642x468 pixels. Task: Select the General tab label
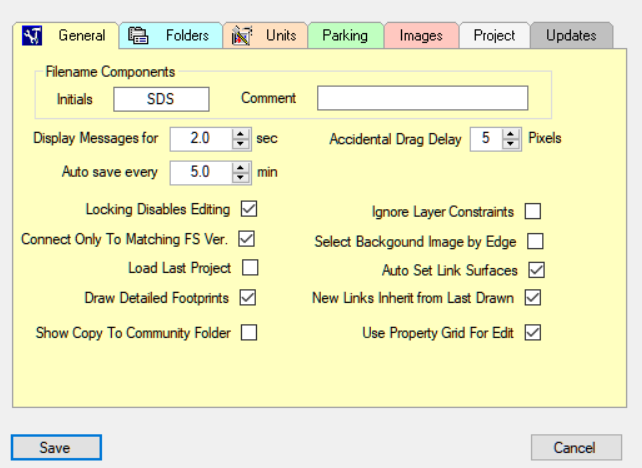tap(82, 36)
